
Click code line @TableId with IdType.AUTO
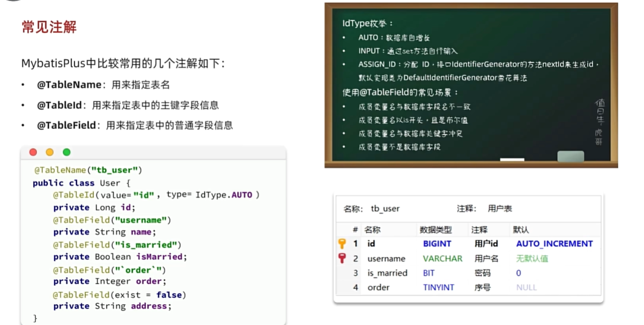pyautogui.click(x=156, y=195)
